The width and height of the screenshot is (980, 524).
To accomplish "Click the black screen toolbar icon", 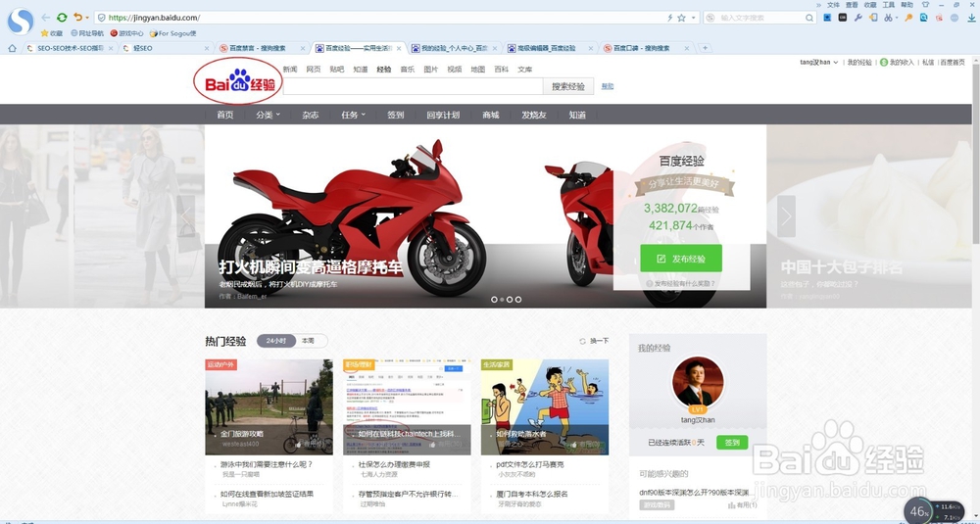I will 843,18.
